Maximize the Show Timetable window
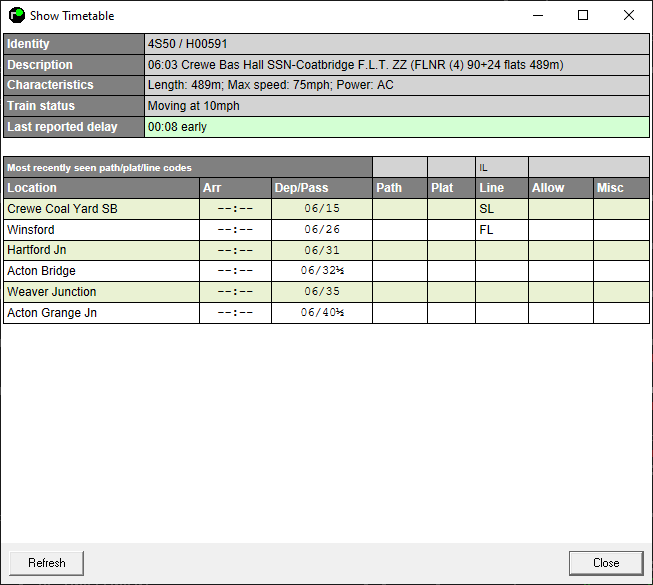 click(x=583, y=15)
